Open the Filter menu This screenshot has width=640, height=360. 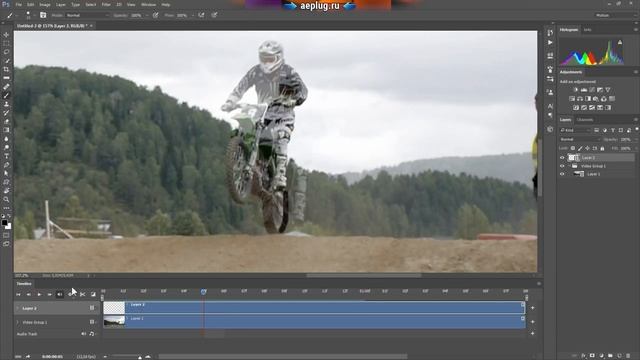[106, 4]
